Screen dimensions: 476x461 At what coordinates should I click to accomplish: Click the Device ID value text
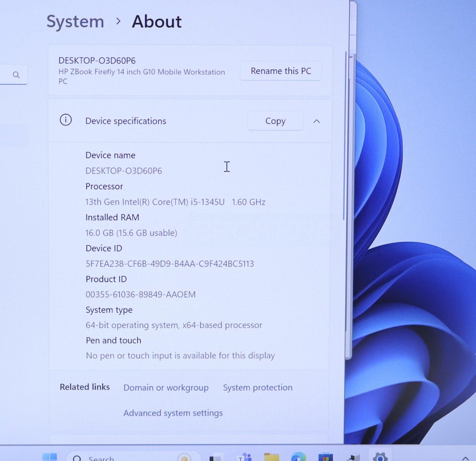click(x=170, y=264)
